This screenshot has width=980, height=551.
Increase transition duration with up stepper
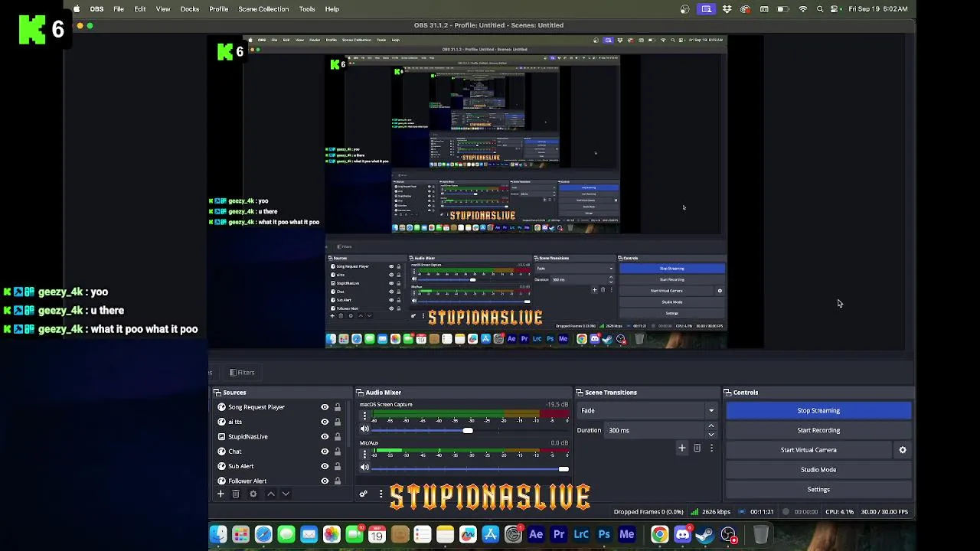711,426
